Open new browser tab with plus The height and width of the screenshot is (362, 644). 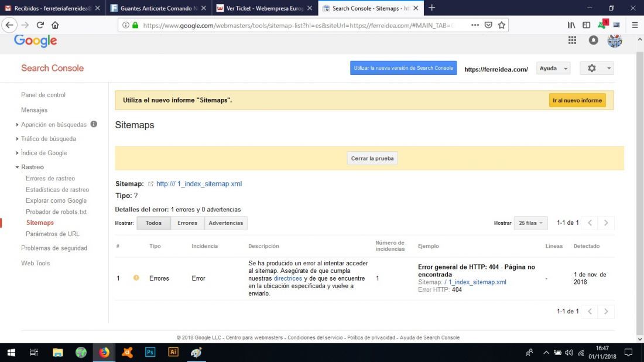pyautogui.click(x=431, y=8)
